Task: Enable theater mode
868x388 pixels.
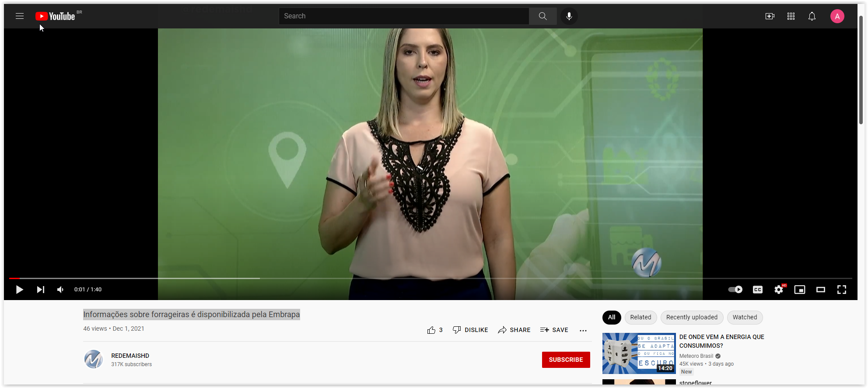Action: click(x=821, y=290)
